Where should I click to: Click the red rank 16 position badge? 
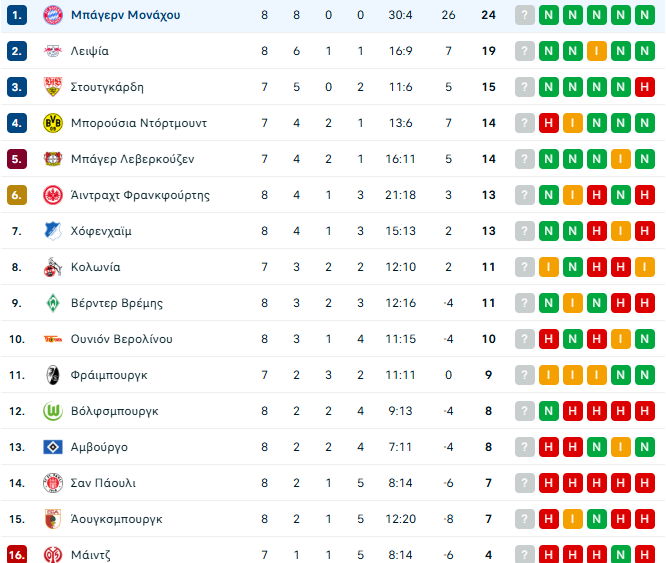tap(16, 555)
